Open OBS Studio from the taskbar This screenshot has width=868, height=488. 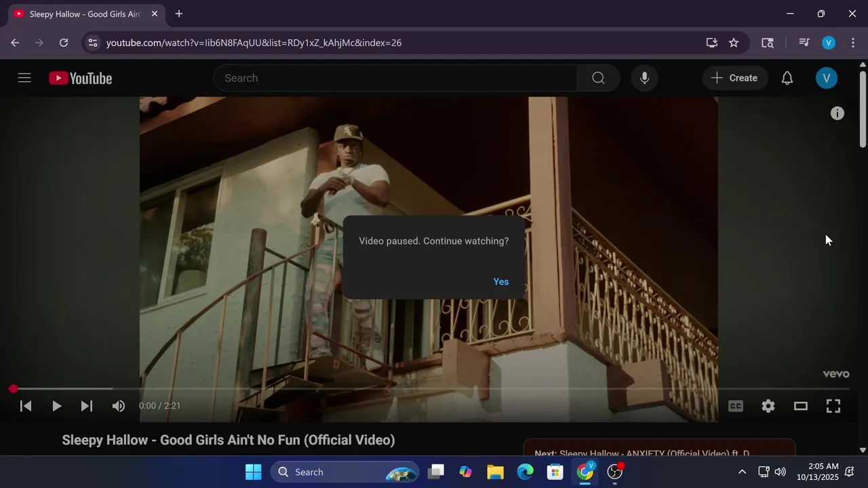point(615,472)
